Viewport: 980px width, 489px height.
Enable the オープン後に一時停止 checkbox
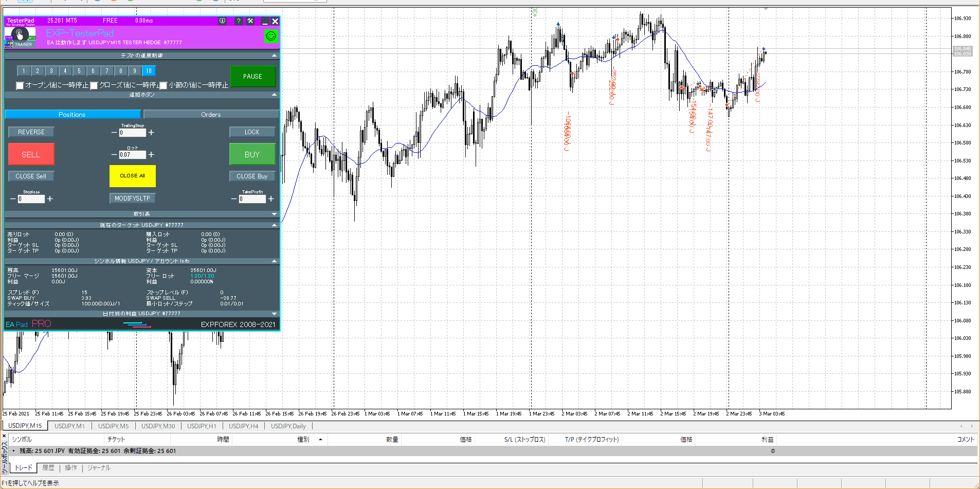coord(20,85)
